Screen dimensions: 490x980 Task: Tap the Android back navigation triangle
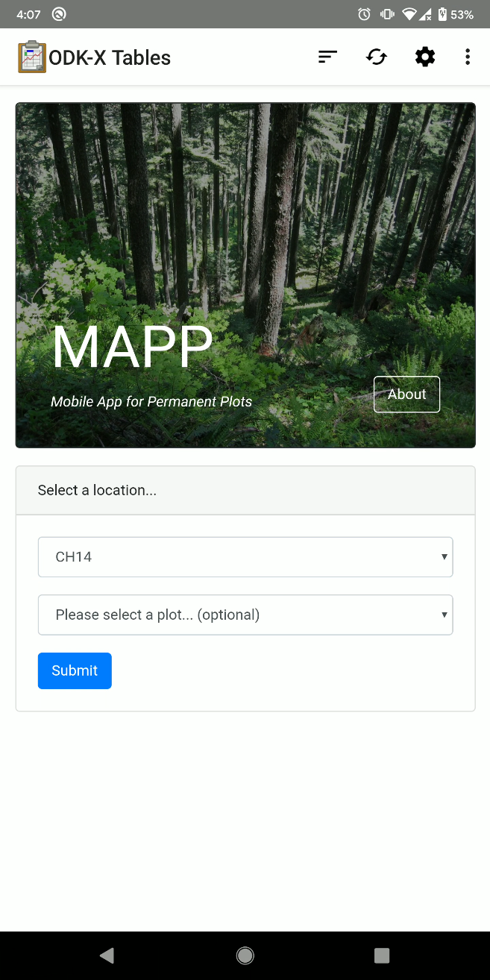(x=107, y=955)
